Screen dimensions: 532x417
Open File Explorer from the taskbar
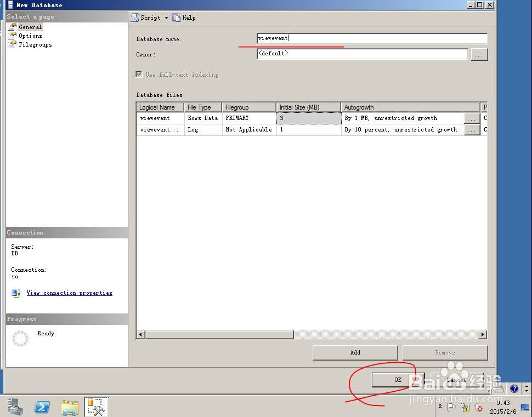coord(70,407)
